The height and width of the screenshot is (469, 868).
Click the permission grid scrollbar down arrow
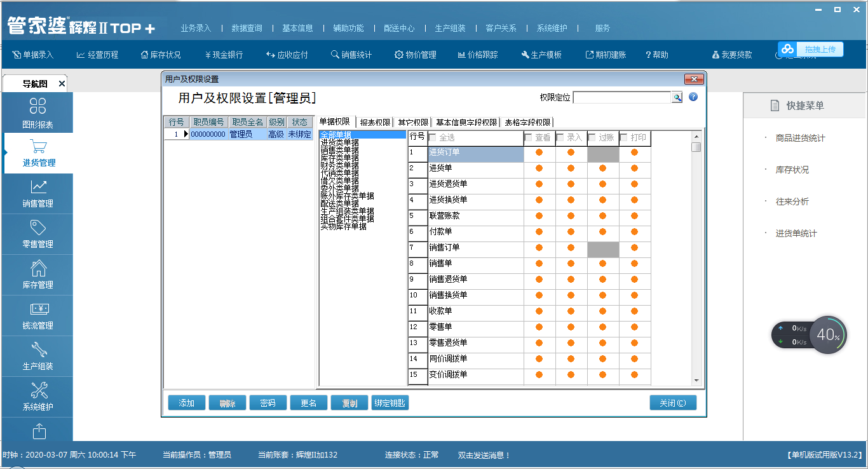[696, 381]
